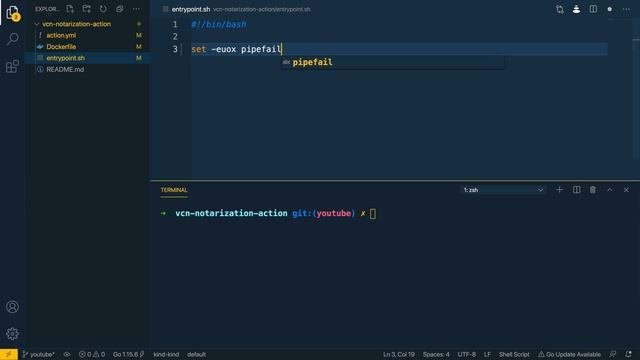The image size is (640, 360).
Task: Open the compare changes icon in editor toolbar
Action: click(x=560, y=9)
